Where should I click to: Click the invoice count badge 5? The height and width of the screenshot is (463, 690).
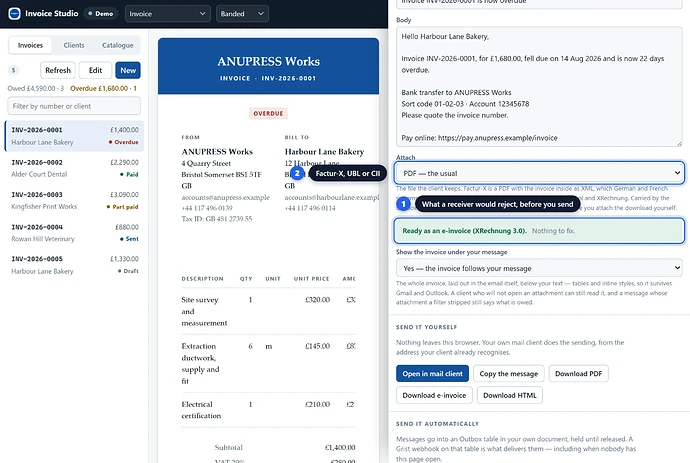tap(14, 70)
